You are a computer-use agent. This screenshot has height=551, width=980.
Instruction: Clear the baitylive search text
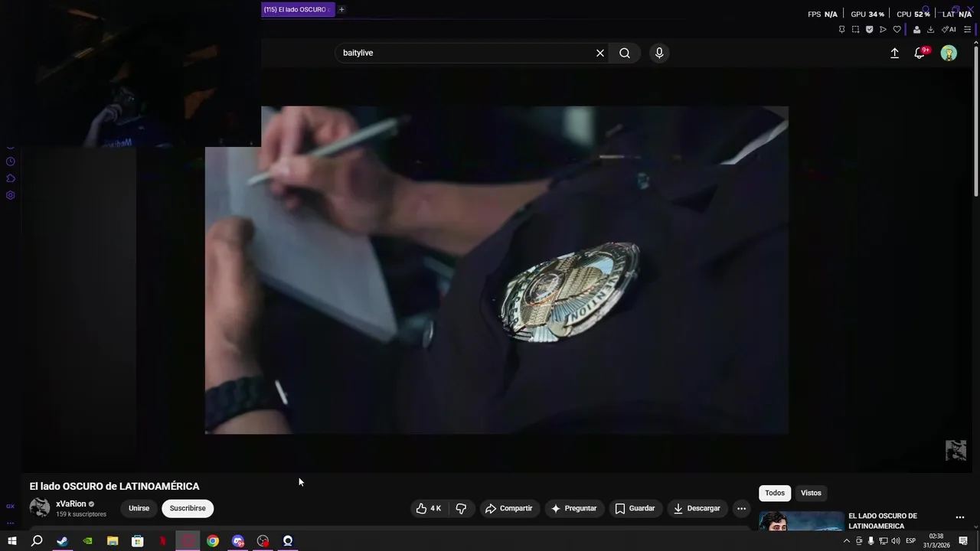600,53
